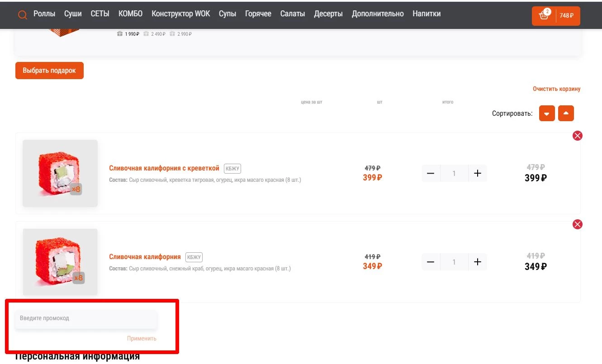
Task: Focus the Введите промокод input field
Action: (86, 319)
